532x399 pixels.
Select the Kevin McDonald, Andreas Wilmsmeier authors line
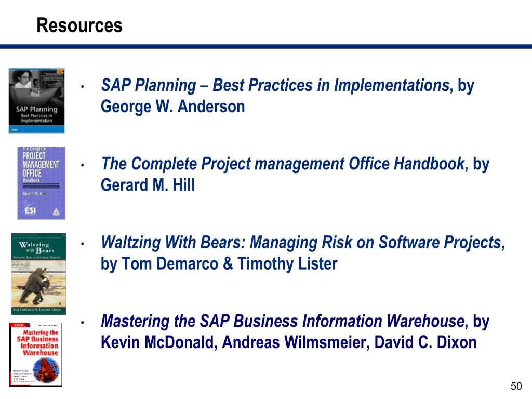[x=289, y=342]
